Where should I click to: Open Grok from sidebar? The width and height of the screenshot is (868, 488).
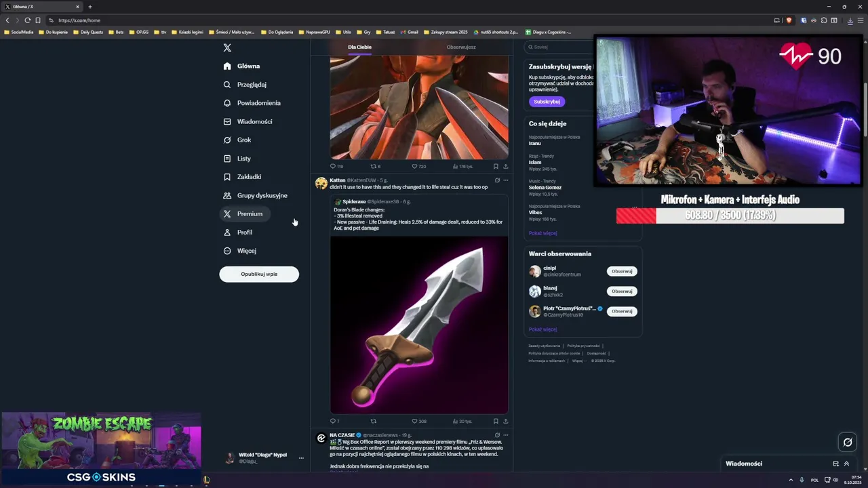[x=237, y=140]
